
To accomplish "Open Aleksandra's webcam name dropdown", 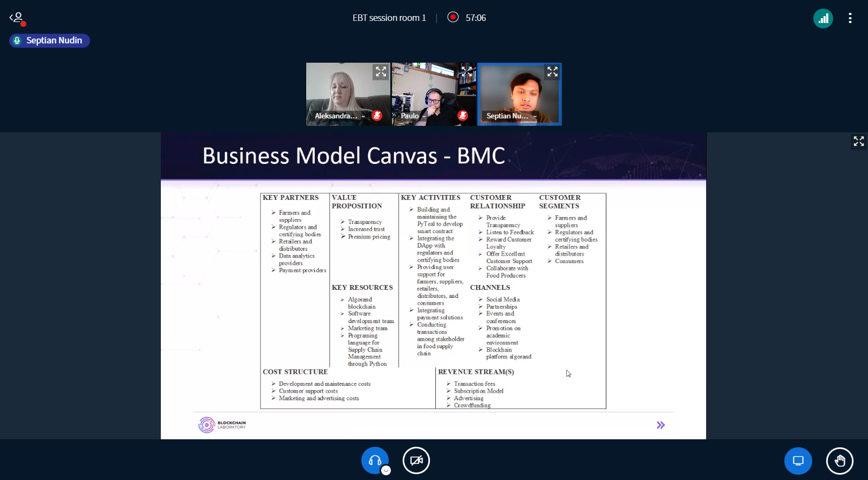I will click(x=363, y=116).
